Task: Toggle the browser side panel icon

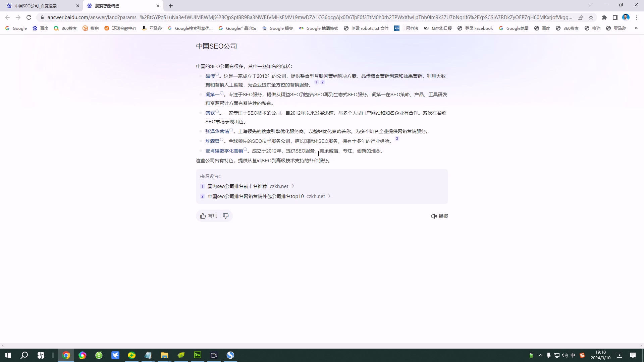Action: (x=615, y=17)
